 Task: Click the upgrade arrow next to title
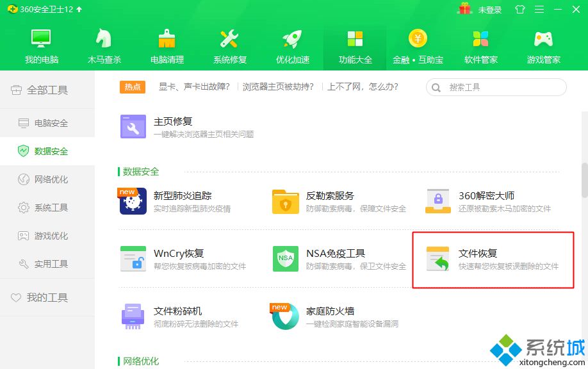click(79, 10)
